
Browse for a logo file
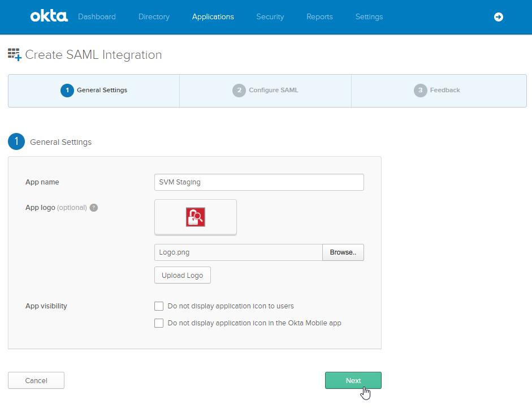click(343, 252)
